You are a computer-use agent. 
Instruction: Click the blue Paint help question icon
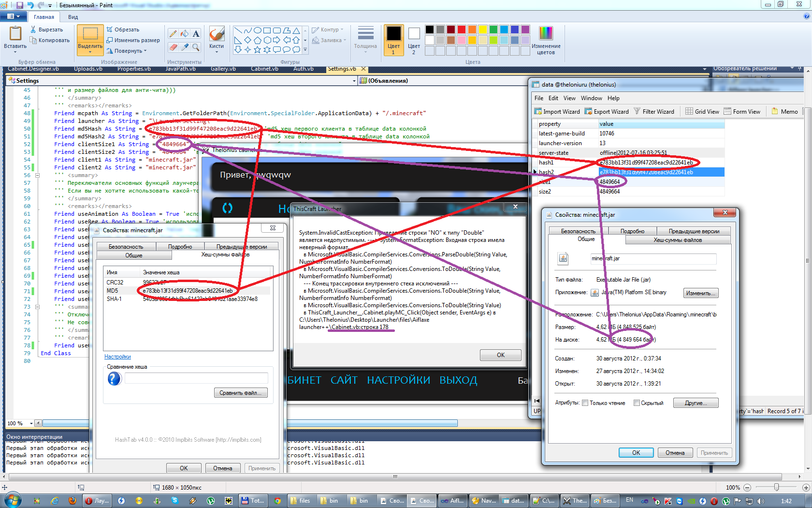click(x=806, y=16)
